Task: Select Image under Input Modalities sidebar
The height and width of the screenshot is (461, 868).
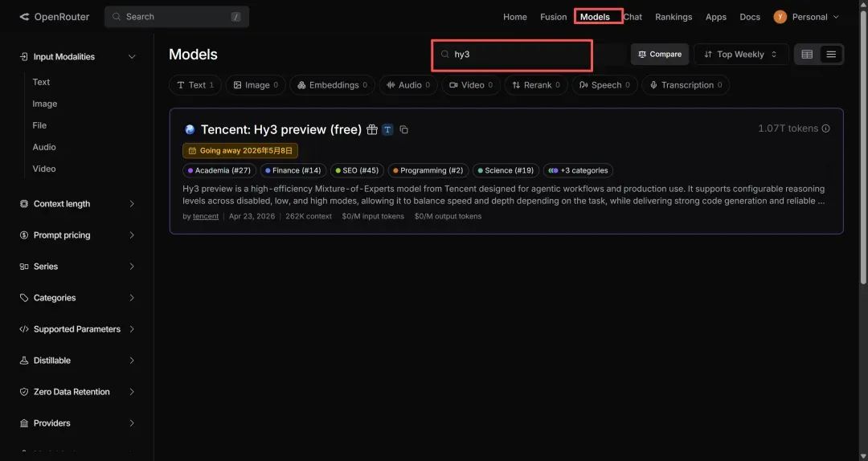Action: 45,104
